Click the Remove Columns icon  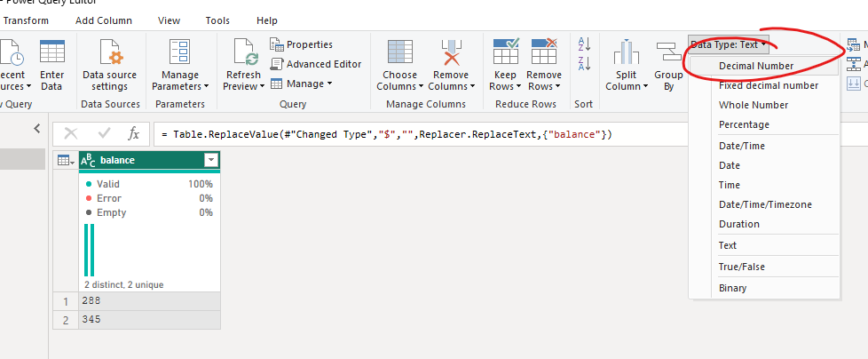[452, 52]
